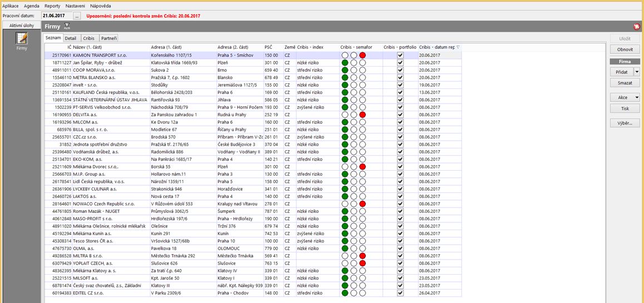Click the Obnovit button
Viewport: 644px width, 303px height.
click(x=625, y=49)
